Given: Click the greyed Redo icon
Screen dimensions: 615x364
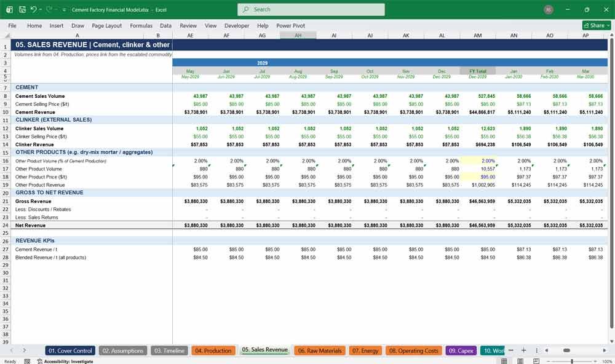Looking at the screenshot, I should click(49, 9).
